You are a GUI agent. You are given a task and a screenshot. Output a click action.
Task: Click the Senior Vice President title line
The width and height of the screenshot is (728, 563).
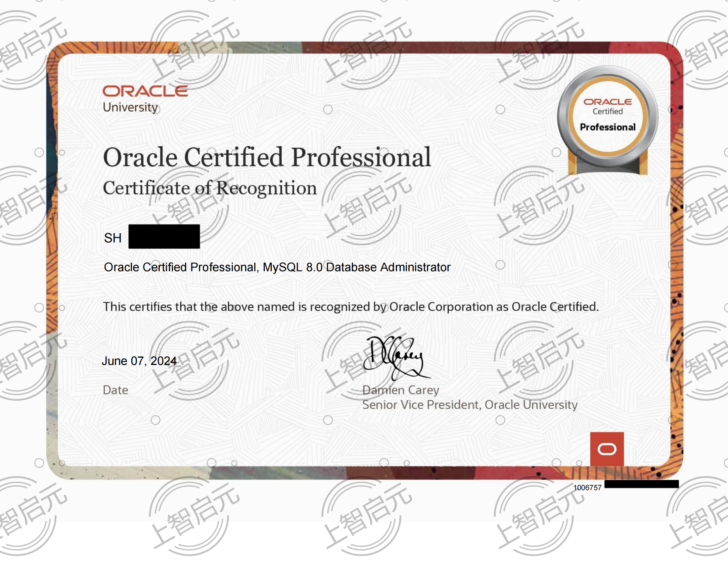[470, 405]
